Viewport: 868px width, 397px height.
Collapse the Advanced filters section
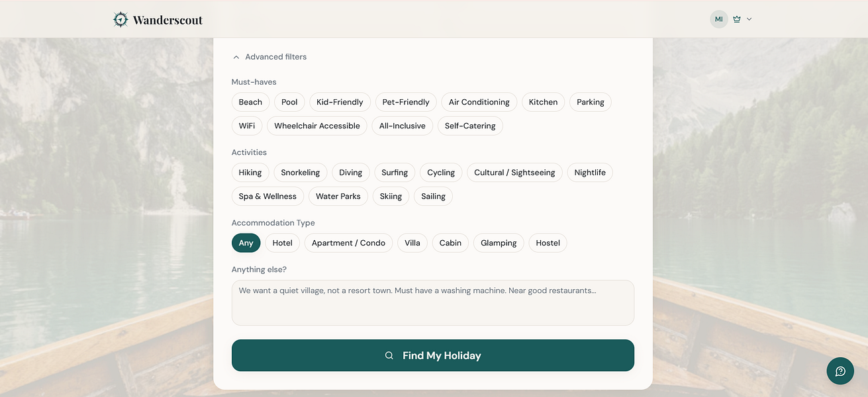269,57
